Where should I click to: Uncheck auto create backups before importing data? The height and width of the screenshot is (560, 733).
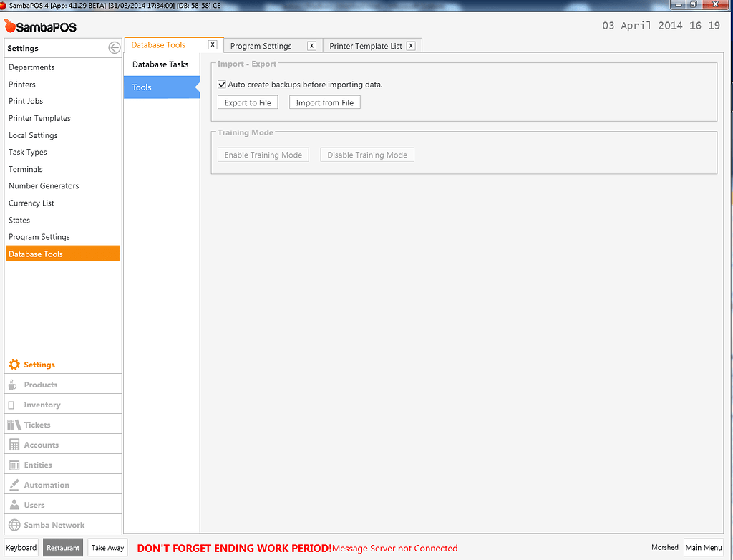click(x=222, y=83)
